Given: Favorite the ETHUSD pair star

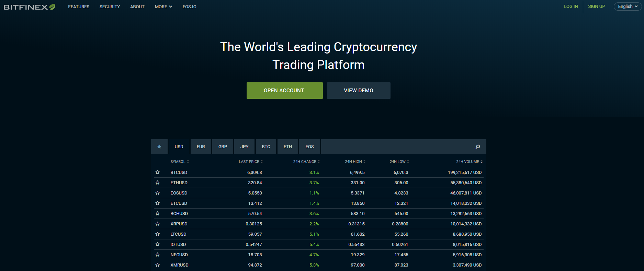Looking at the screenshot, I should (158, 183).
